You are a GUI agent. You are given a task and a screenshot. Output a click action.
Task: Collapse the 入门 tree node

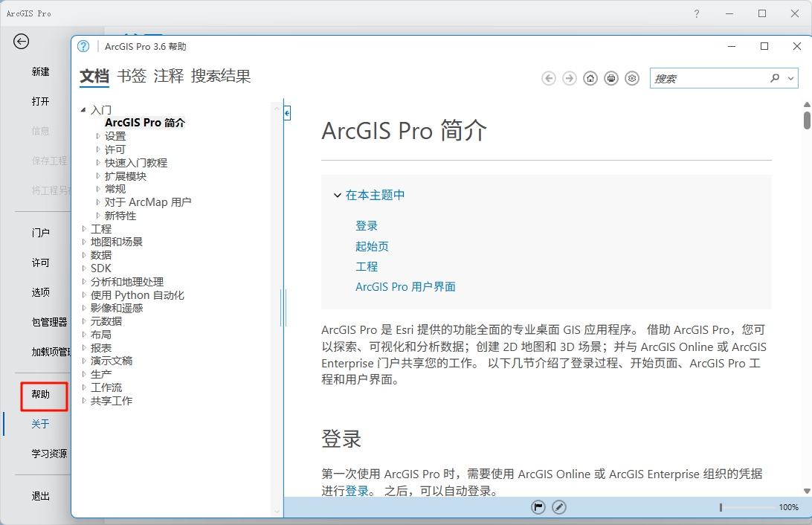(x=84, y=109)
